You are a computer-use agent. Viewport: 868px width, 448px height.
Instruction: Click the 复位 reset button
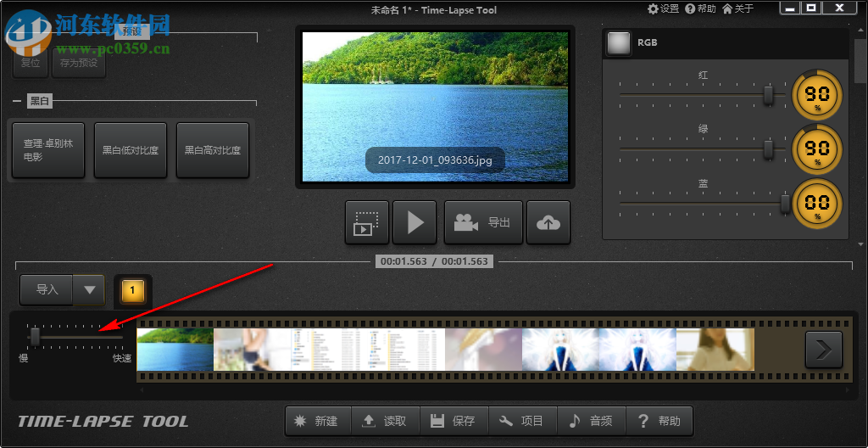31,63
